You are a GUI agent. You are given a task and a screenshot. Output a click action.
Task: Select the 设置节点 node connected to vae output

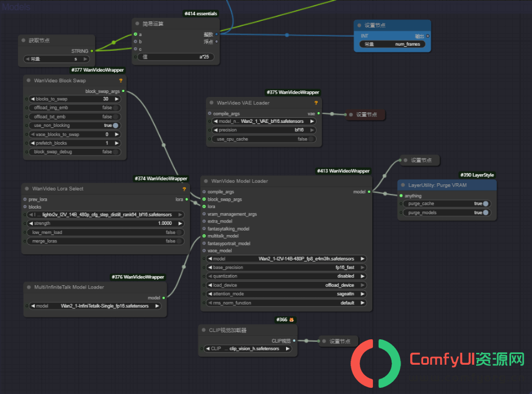click(367, 114)
